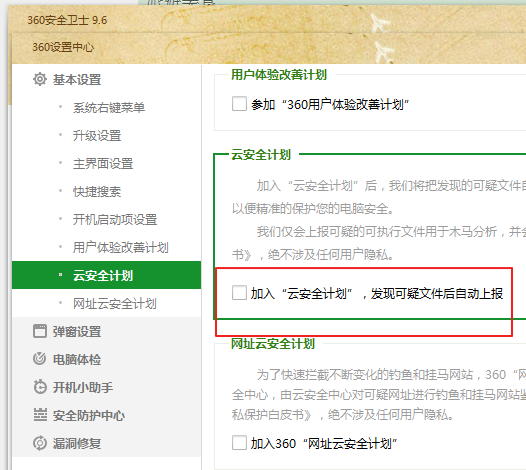The height and width of the screenshot is (470, 526).
Task: Click the 电脑体检 checkup icon
Action: pyautogui.click(x=40, y=359)
